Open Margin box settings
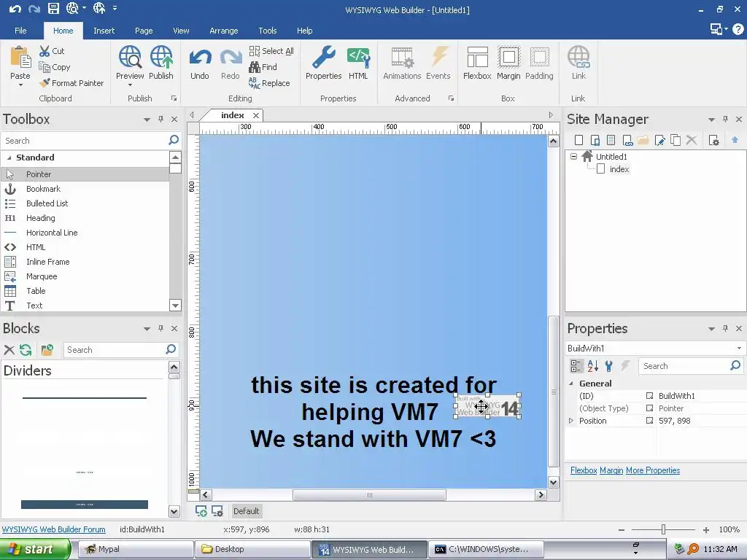 [508, 63]
